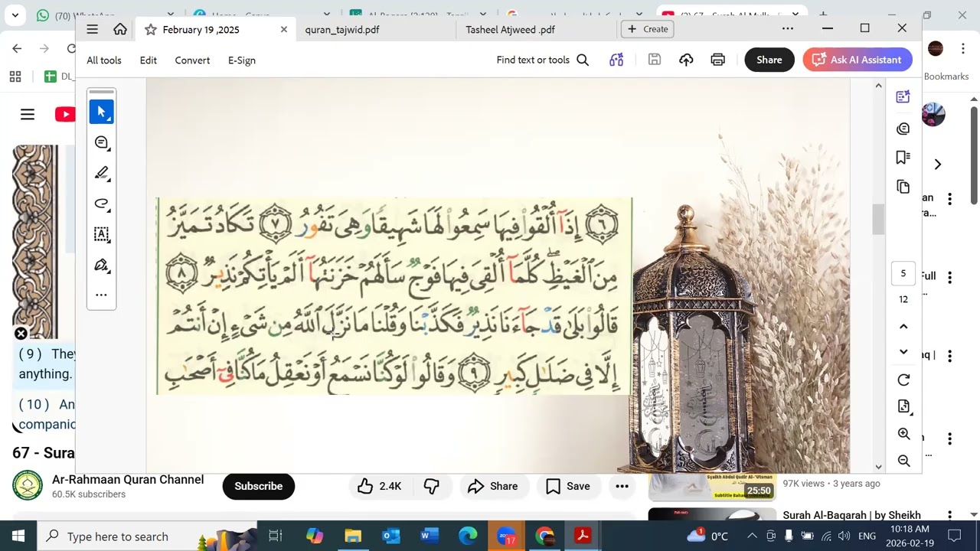Click the current page number box
The height and width of the screenshot is (551, 980).
(903, 273)
